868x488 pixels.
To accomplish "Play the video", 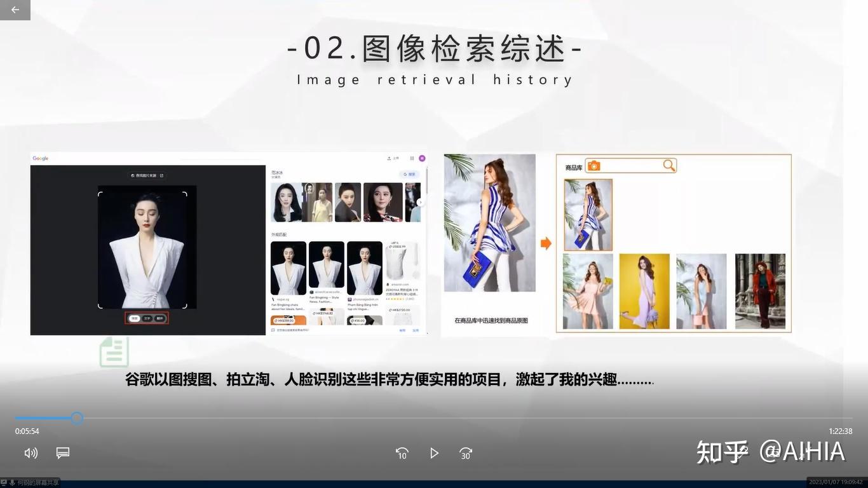I will click(x=434, y=453).
